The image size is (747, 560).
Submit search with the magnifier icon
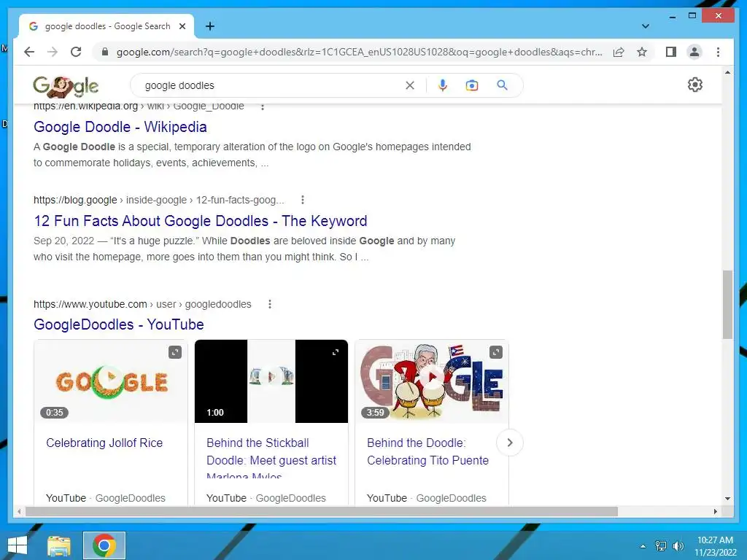point(502,85)
